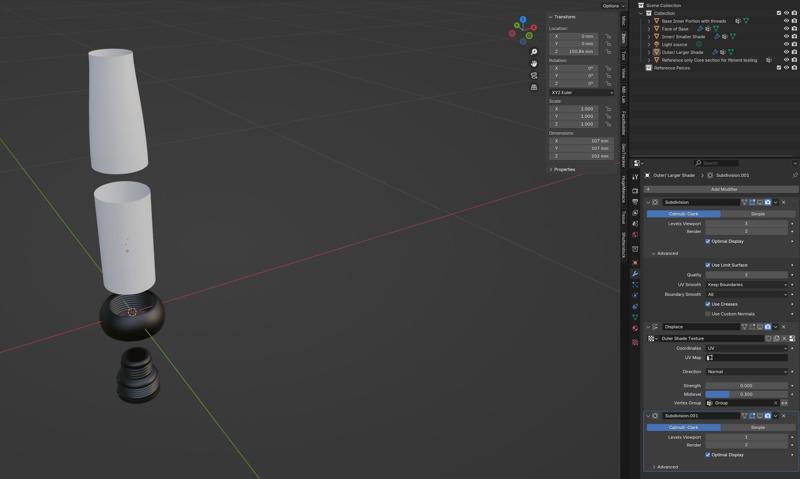Image resolution: width=800 pixels, height=479 pixels.
Task: Disable render for Inner/ Smaller Shade camera icon
Action: pos(794,36)
